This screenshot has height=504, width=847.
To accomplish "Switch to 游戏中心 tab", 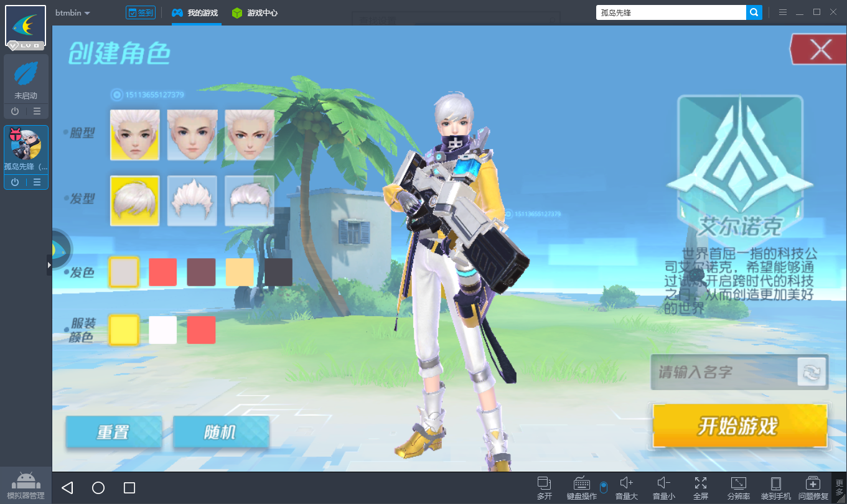I will click(x=255, y=13).
